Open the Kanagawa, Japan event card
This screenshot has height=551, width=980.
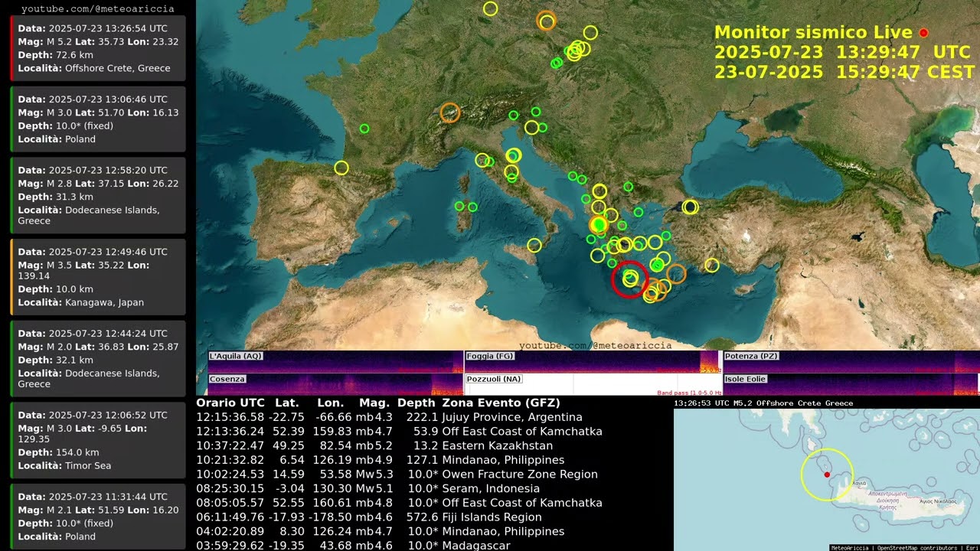click(x=98, y=277)
